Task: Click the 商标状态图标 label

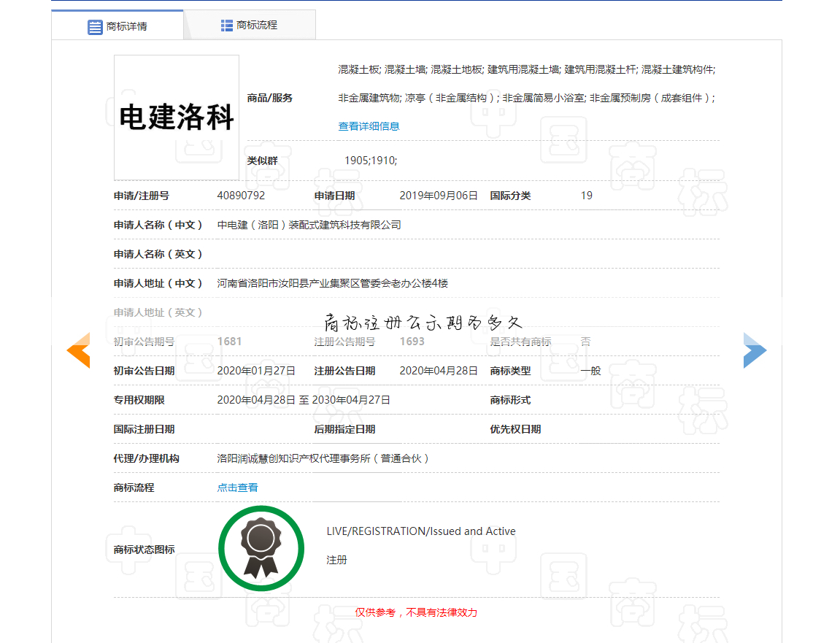Action: coord(144,550)
